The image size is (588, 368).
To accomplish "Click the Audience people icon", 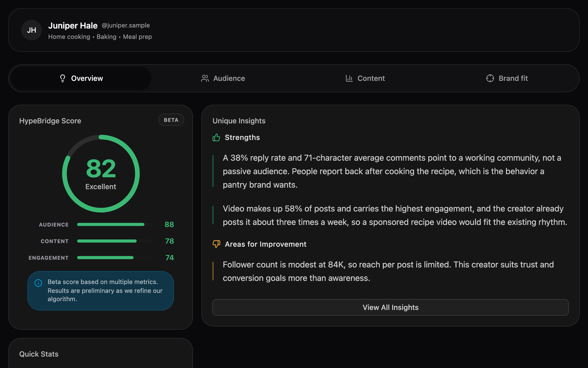I will click(205, 78).
